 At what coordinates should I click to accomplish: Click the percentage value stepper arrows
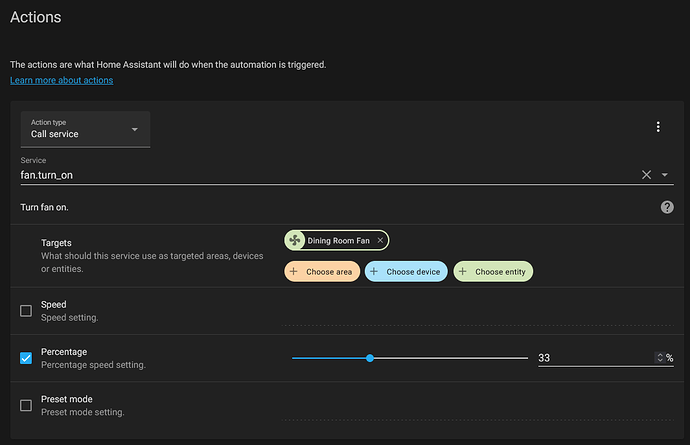coord(659,357)
